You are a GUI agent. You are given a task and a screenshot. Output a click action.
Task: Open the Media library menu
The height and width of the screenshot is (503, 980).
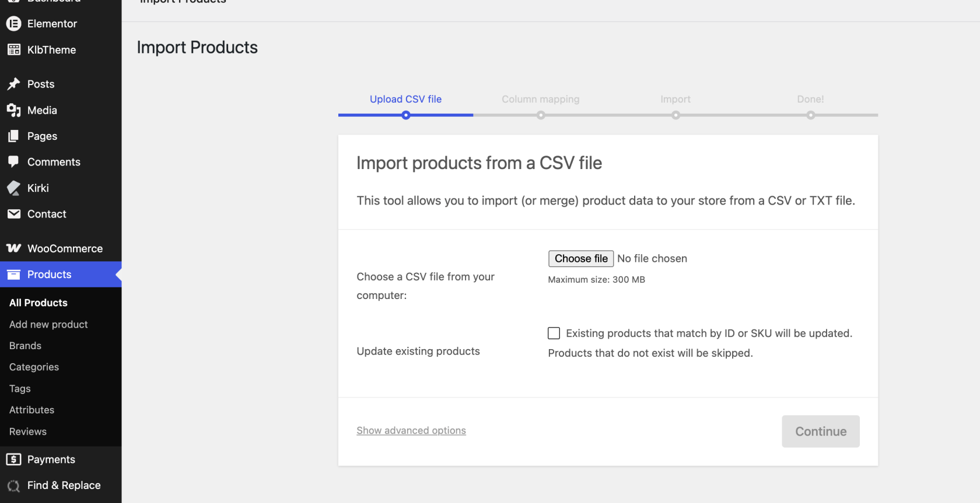61,110
